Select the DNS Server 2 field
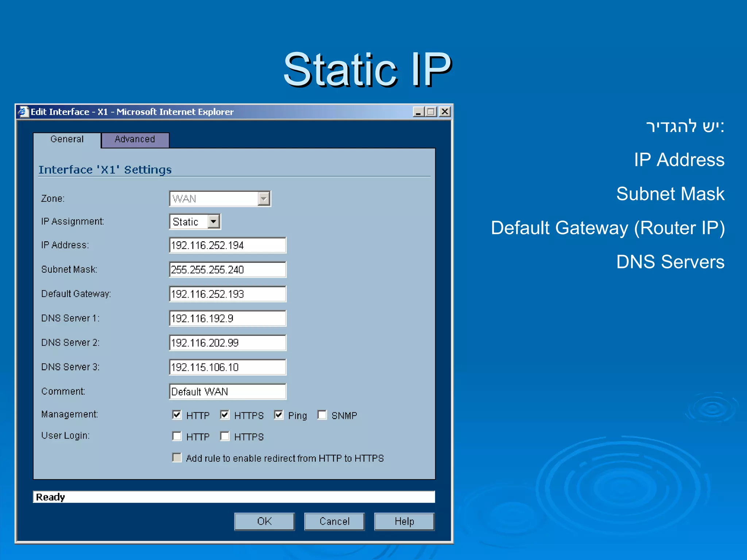Viewport: 747px width, 560px height. [228, 343]
